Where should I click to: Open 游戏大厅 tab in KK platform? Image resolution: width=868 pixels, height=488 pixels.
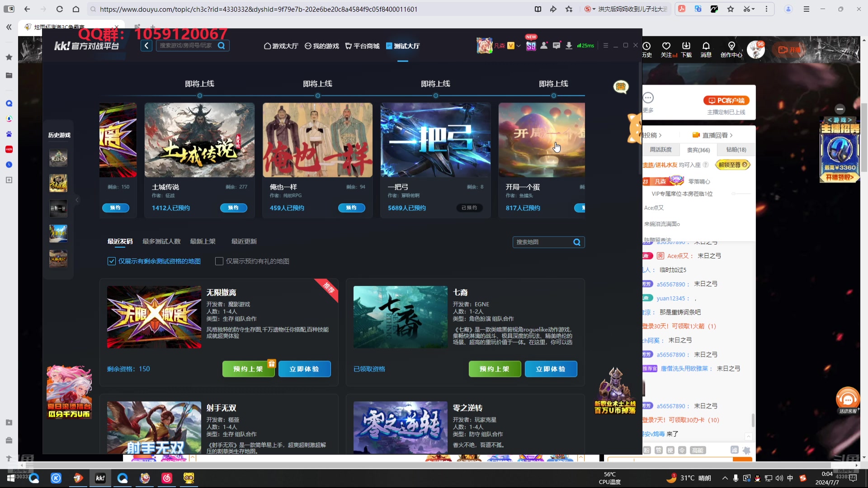[281, 46]
